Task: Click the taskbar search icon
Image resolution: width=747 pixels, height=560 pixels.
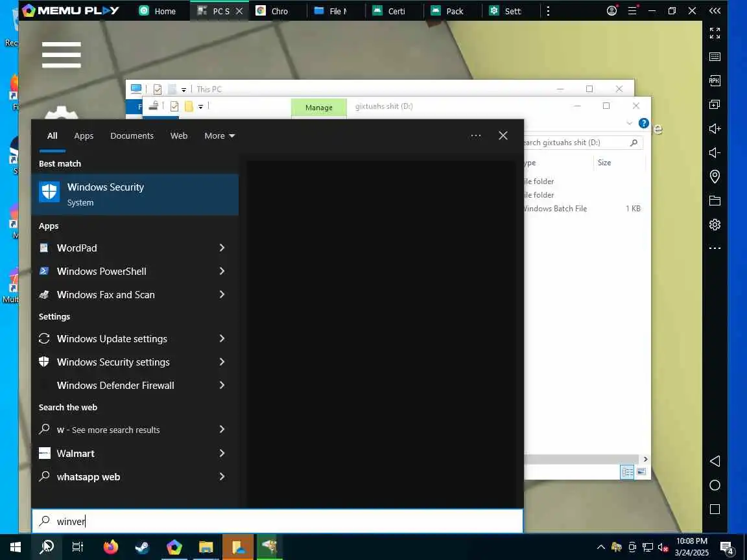Action: click(x=47, y=546)
